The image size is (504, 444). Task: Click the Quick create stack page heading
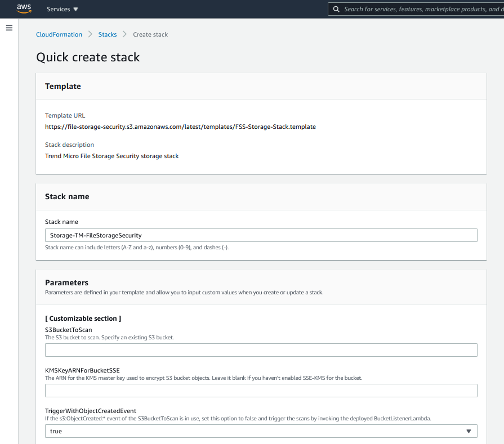click(88, 57)
